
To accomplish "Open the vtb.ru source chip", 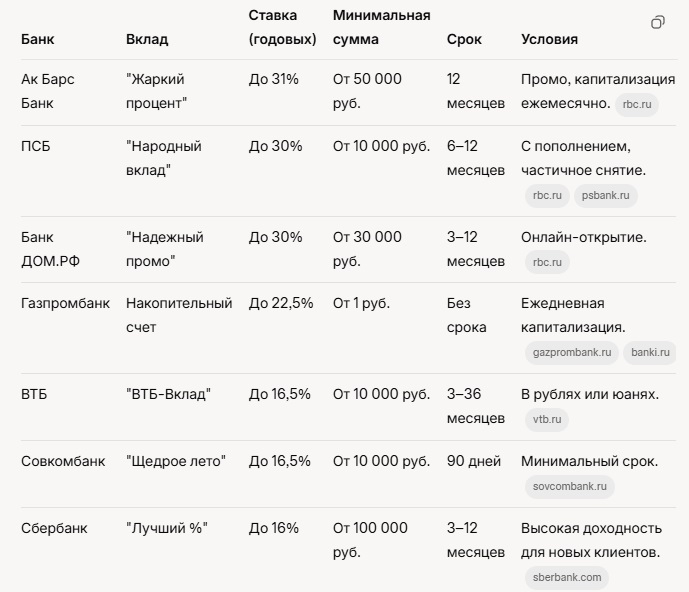I will (547, 420).
